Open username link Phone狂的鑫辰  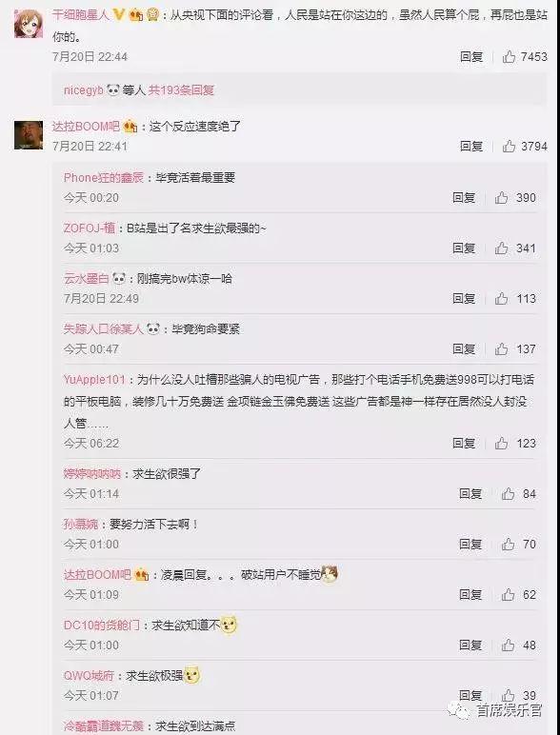coord(104,178)
